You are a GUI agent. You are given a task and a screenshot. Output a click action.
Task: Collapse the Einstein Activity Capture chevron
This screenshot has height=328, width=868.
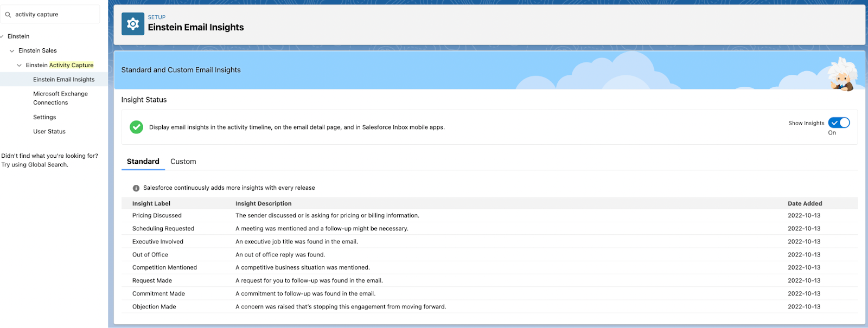point(20,65)
